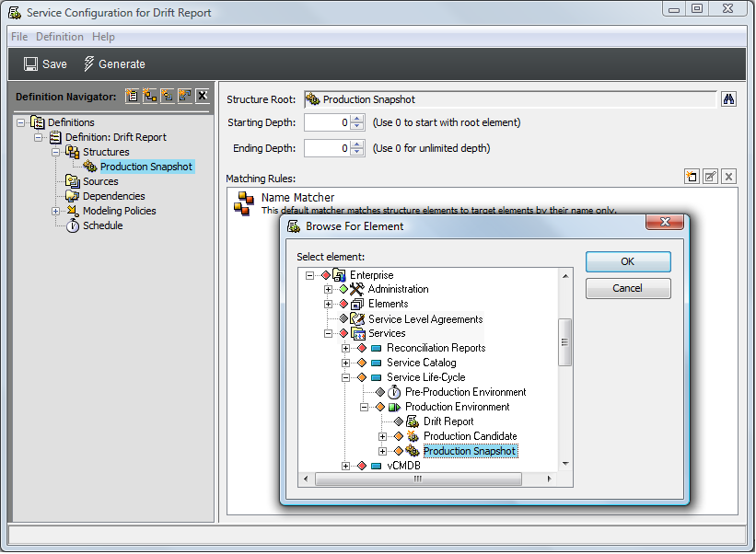Click scroll down arrow in element tree
Viewport: 756px width, 554px height.
565,464
